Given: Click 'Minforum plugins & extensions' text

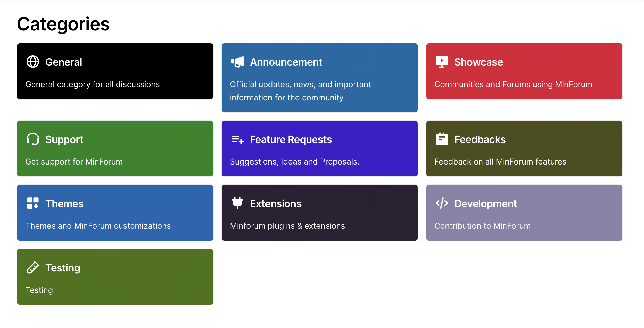Looking at the screenshot, I should (287, 226).
